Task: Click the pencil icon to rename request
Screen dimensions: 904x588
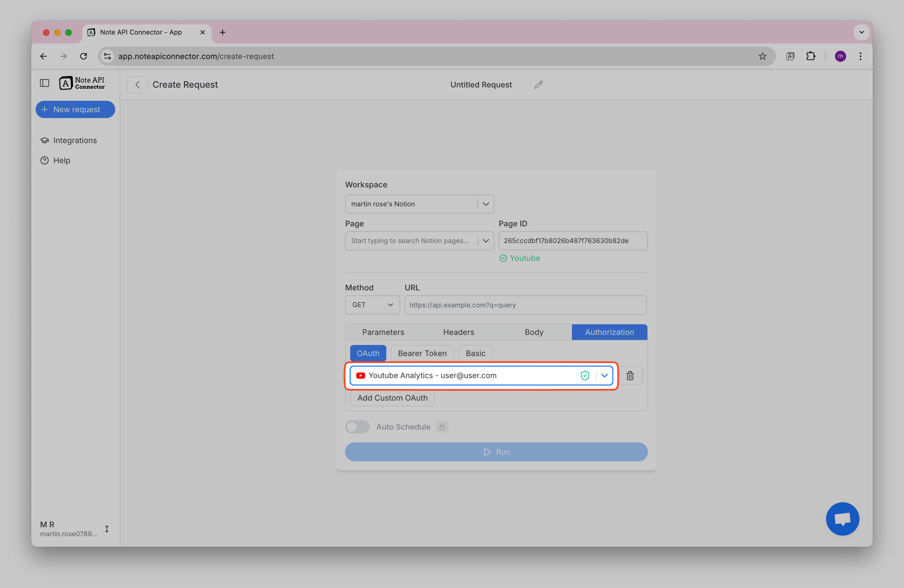Action: click(538, 85)
